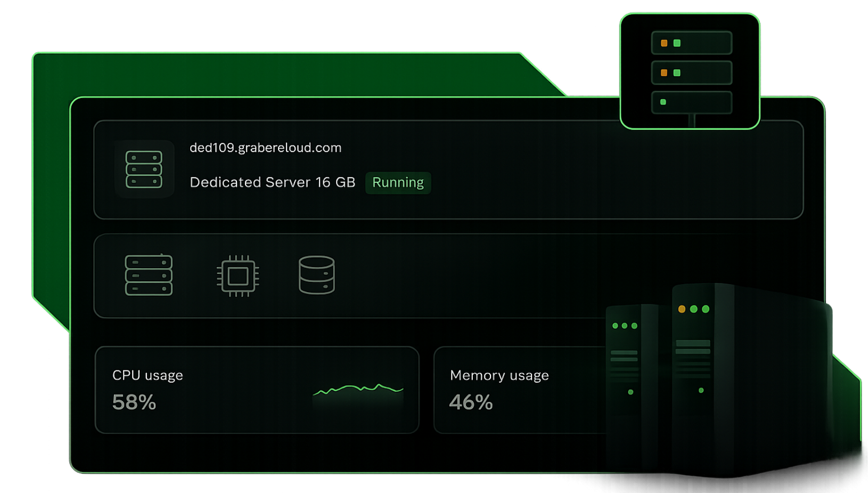
Task: Click the orange indicator on the top rack unit
Action: [664, 43]
